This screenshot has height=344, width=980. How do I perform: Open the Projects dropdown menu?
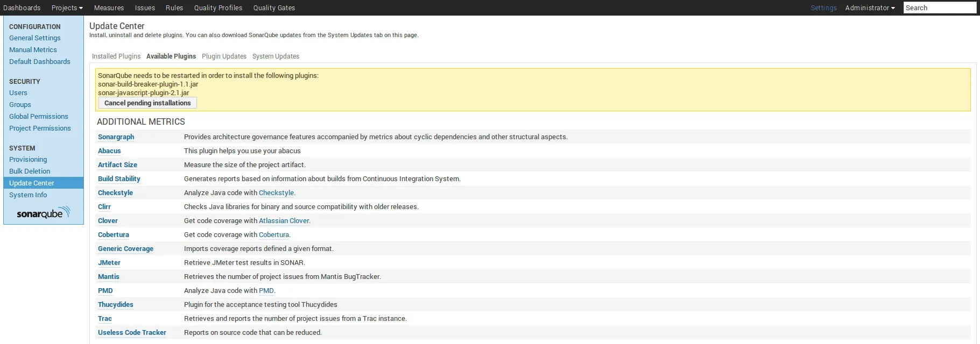point(67,8)
